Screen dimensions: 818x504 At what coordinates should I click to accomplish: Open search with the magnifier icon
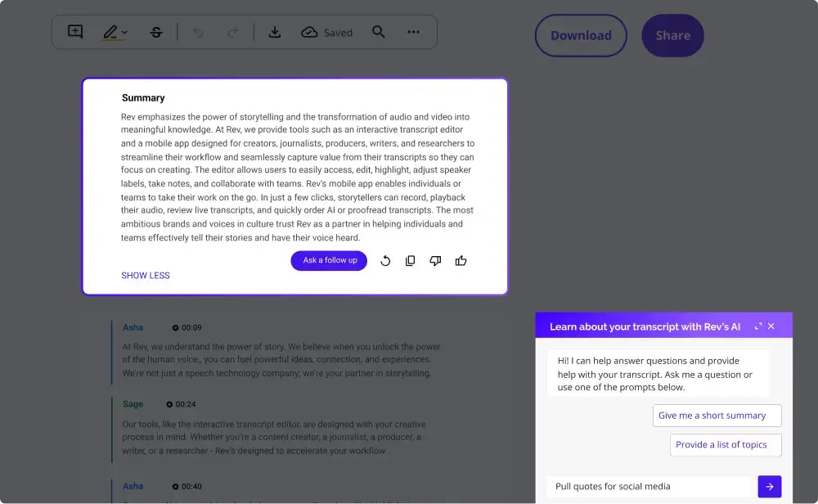tap(379, 32)
